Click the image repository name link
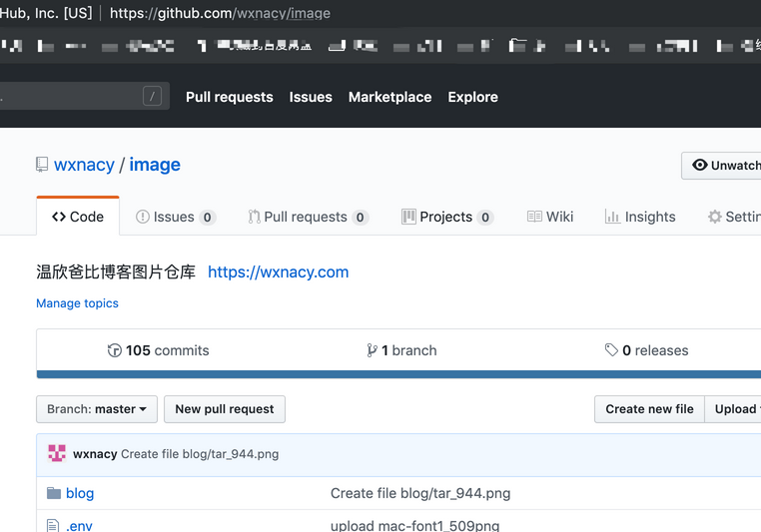This screenshot has height=532, width=761. pos(155,165)
